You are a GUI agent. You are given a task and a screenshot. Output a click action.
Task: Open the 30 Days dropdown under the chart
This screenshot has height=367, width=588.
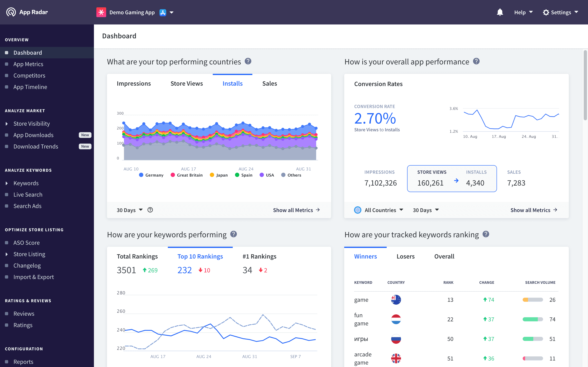tap(129, 210)
